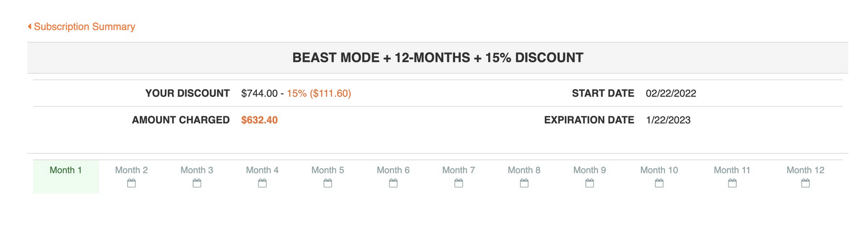Image resolution: width=868 pixels, height=230 pixels.
Task: Click the Month 2 calendar icon
Action: [131, 183]
